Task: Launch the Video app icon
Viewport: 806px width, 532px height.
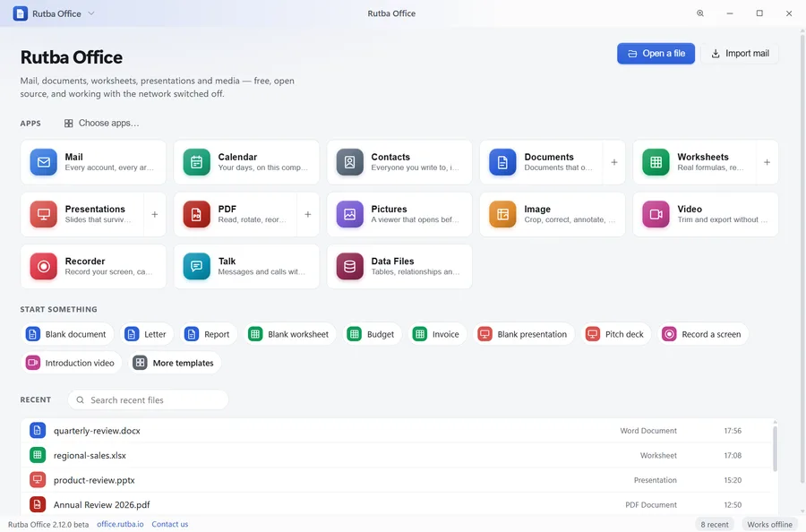Action: coord(656,214)
